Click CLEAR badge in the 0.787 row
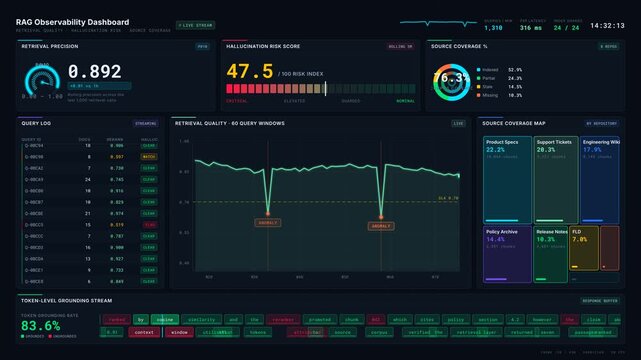This screenshot has width=641, height=360. click(x=149, y=236)
